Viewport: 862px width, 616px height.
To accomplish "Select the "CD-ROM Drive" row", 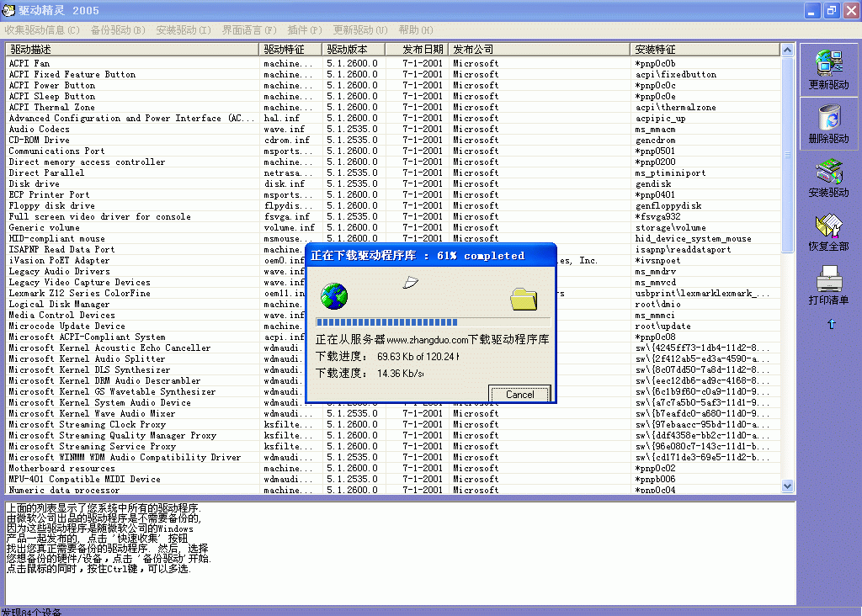I will click(x=393, y=141).
